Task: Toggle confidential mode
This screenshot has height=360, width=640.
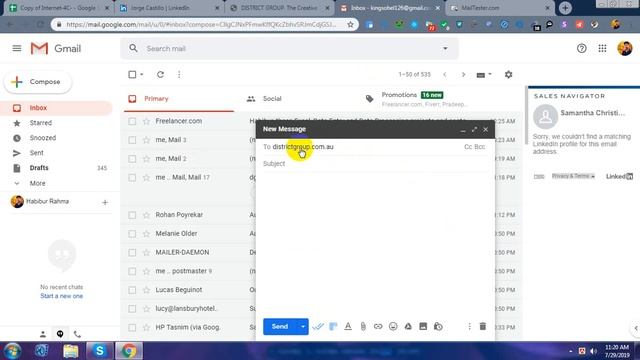Action: pyautogui.click(x=438, y=327)
